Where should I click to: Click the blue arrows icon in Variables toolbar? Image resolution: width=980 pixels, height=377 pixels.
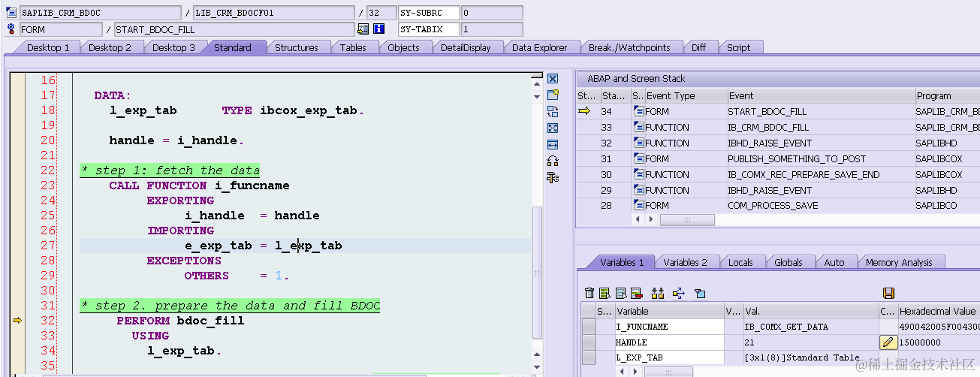tap(679, 293)
